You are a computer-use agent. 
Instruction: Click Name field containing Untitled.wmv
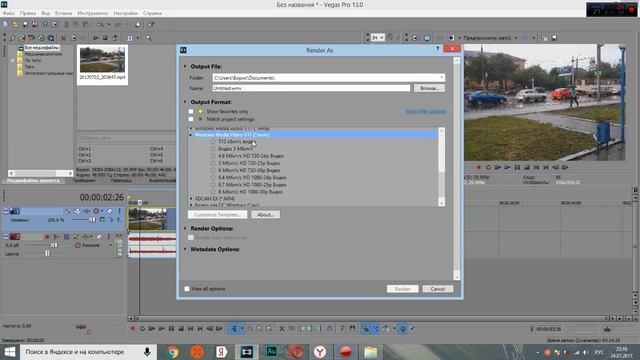pos(311,88)
